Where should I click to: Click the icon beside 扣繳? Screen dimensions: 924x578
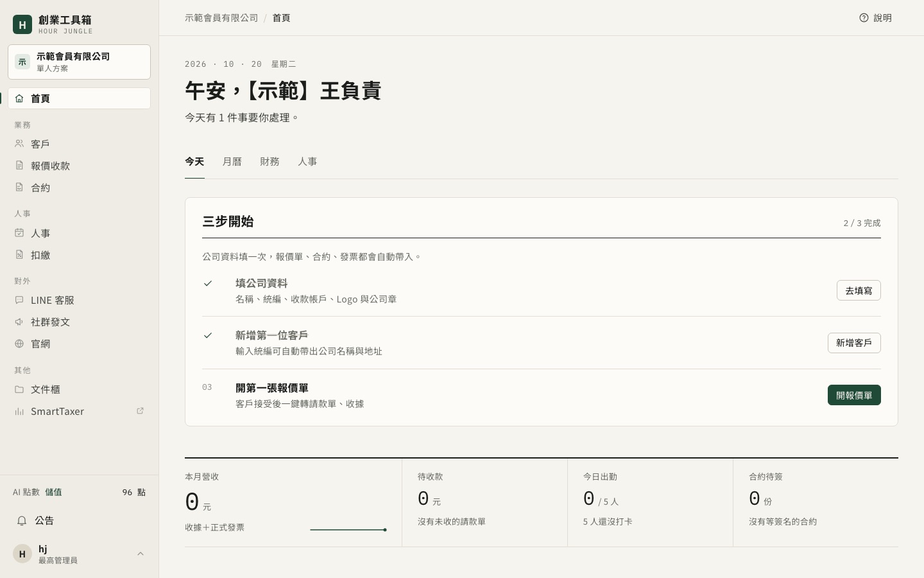[x=19, y=255]
